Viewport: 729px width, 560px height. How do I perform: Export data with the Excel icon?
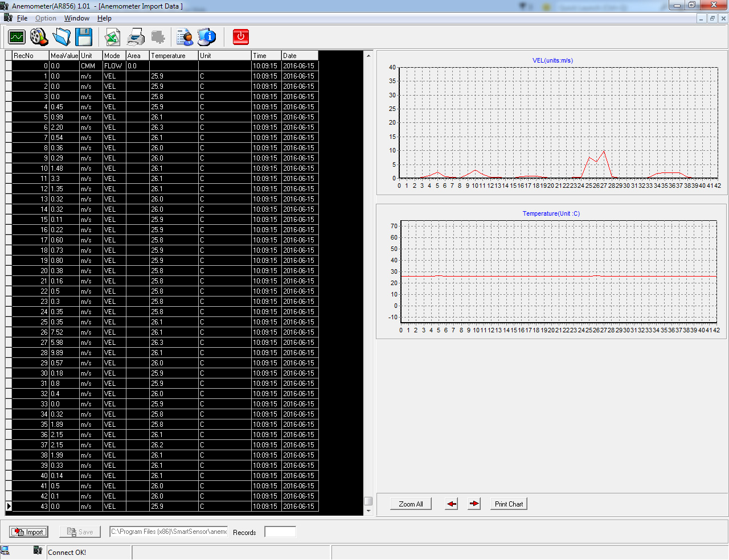point(112,38)
